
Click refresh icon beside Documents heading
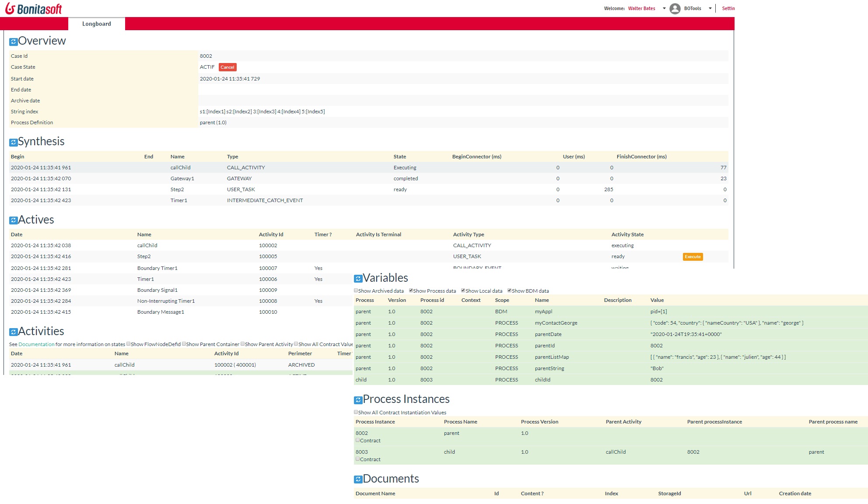pos(358,479)
